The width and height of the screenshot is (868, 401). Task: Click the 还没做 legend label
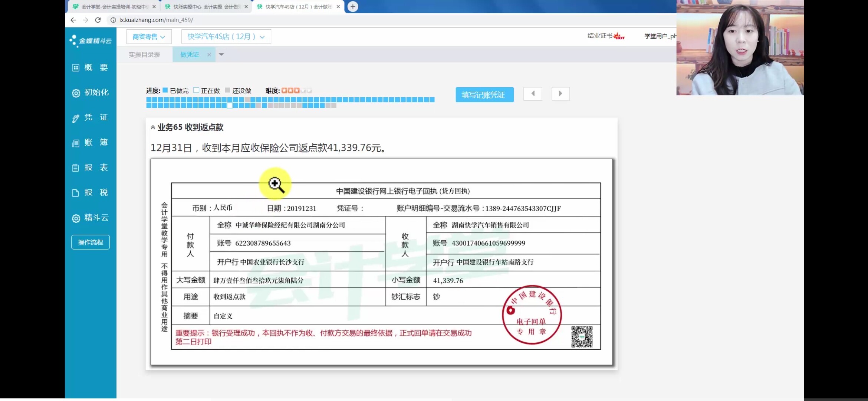(x=241, y=91)
